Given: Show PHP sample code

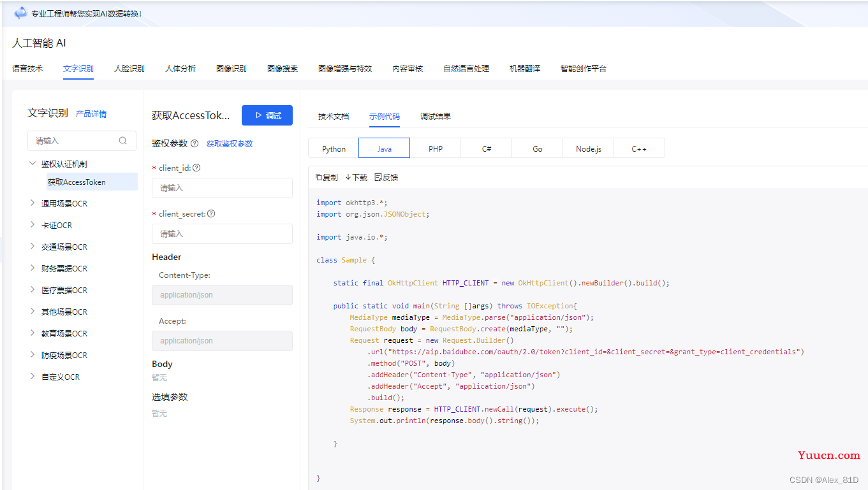Looking at the screenshot, I should 436,148.
